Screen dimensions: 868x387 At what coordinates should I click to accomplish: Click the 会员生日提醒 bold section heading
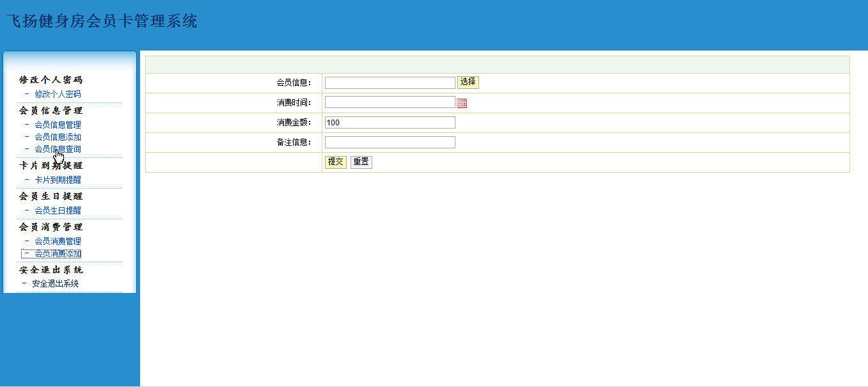pos(51,196)
